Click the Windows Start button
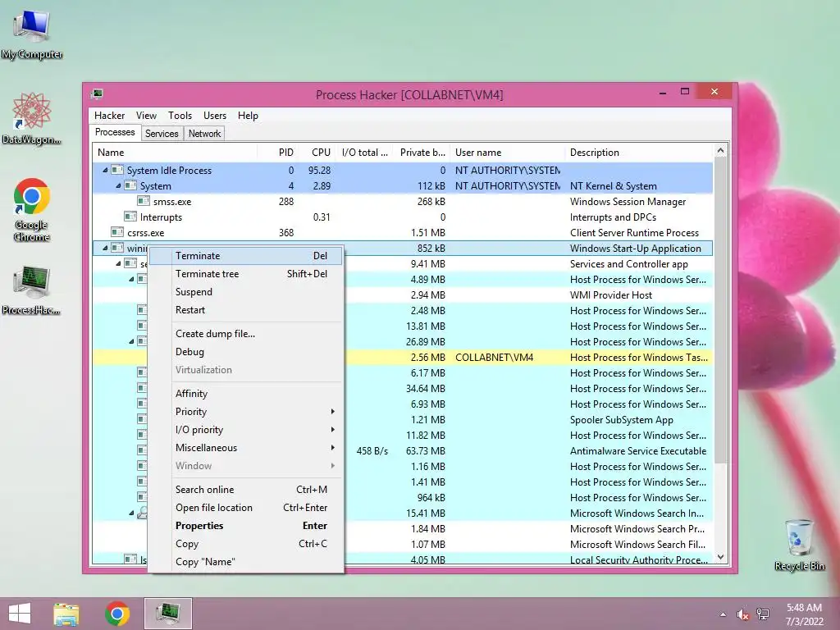This screenshot has width=840, height=630. coord(20,614)
